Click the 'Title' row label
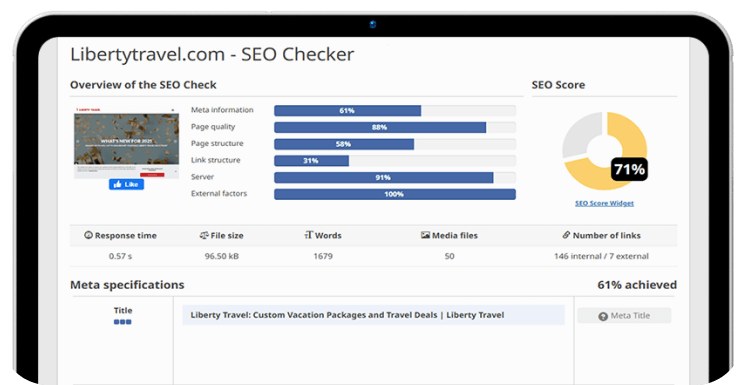This screenshot has height=385, width=744. [123, 310]
